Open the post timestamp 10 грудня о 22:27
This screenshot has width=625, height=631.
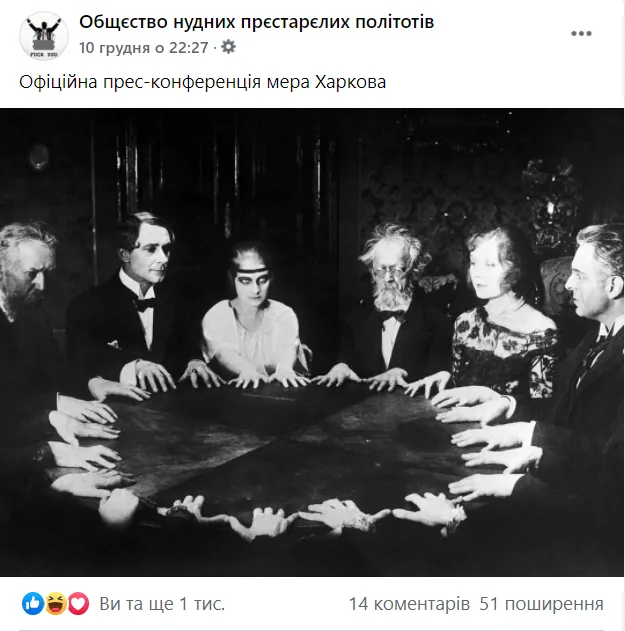coord(144,48)
